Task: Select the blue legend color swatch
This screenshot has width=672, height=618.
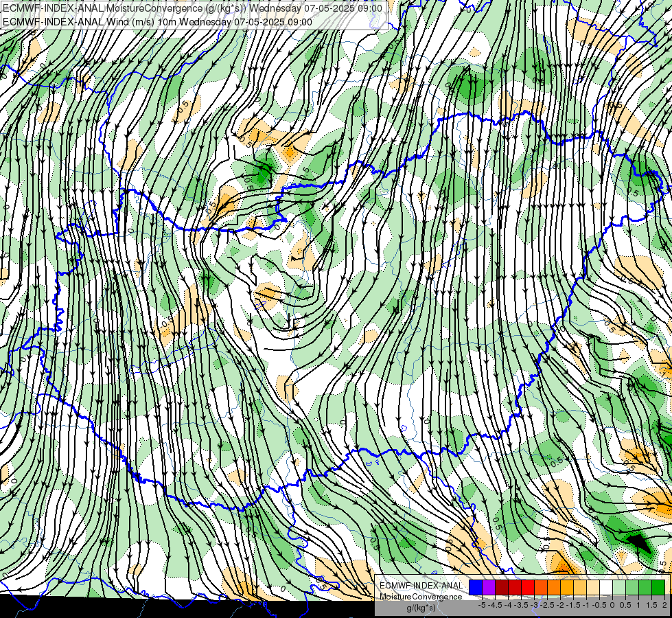Action: (x=476, y=587)
